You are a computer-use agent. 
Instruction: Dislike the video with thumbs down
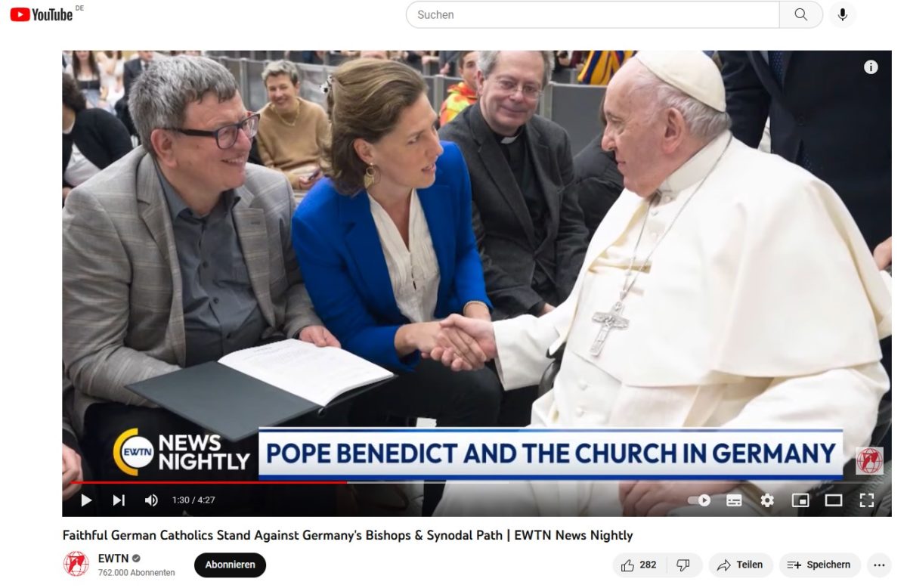(x=683, y=565)
